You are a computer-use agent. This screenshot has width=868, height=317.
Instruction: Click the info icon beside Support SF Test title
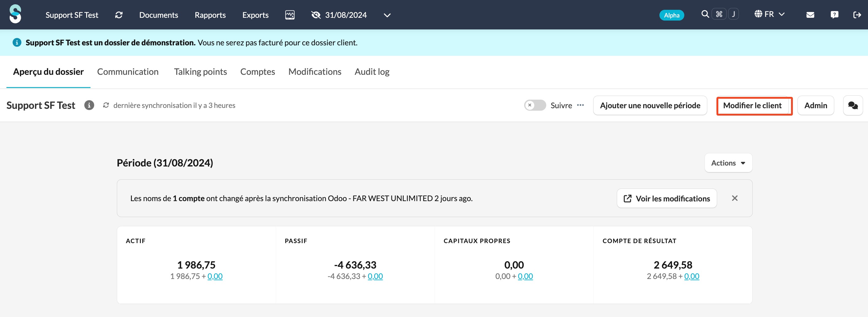89,105
